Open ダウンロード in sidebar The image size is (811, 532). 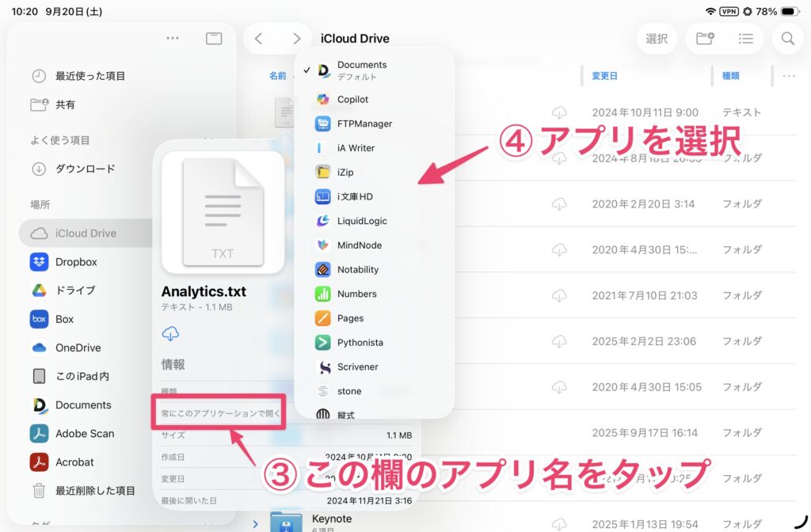[74, 169]
